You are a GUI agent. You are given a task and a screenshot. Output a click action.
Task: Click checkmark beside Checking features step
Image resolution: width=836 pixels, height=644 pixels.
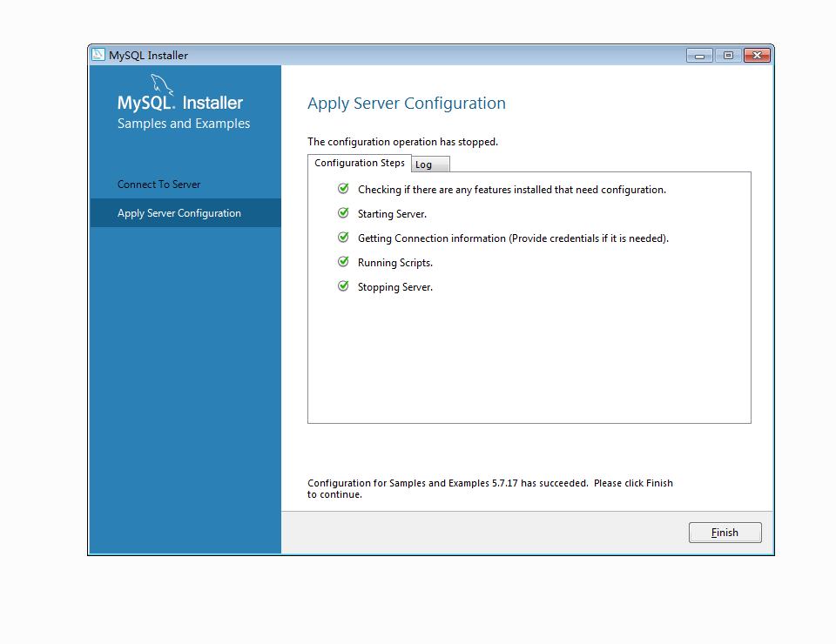[343, 189]
